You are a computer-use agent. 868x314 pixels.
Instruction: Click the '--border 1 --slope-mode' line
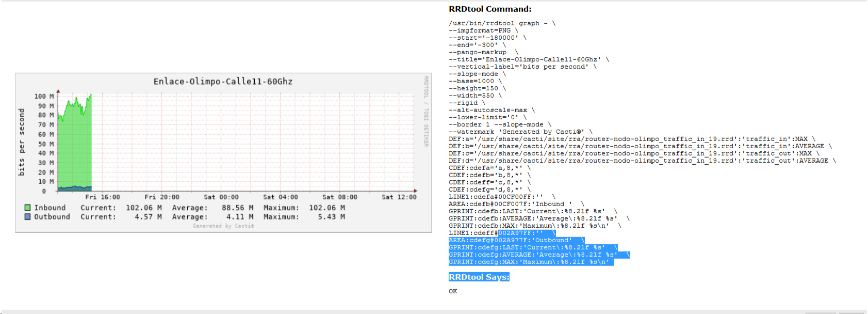(500, 124)
